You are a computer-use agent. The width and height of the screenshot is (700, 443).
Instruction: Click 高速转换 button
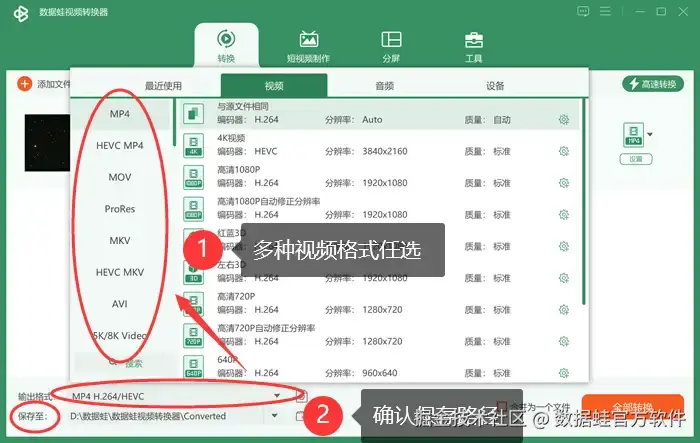(653, 84)
